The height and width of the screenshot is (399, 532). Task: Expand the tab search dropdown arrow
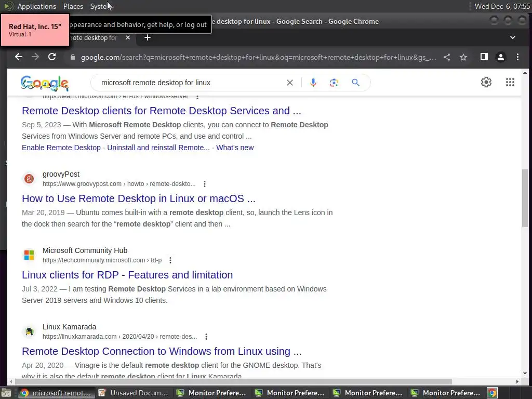(513, 37)
